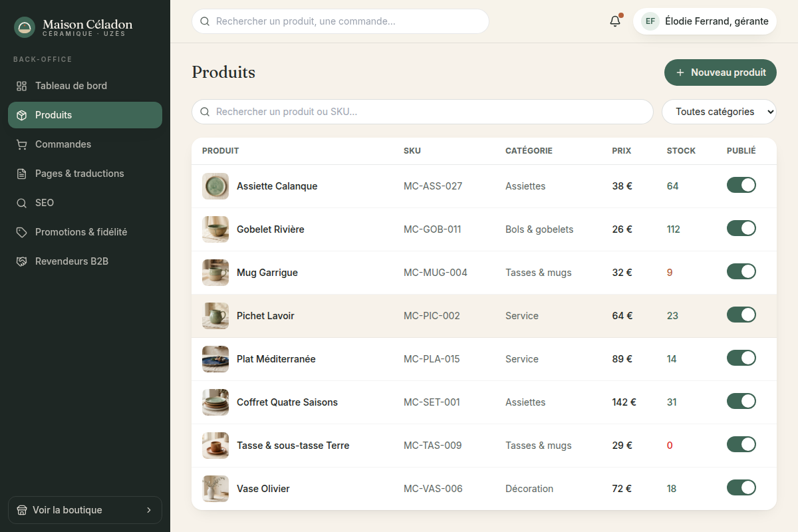Open the Revendeurs B2B section
Viewport: 798px width, 532px height.
[x=85, y=261]
